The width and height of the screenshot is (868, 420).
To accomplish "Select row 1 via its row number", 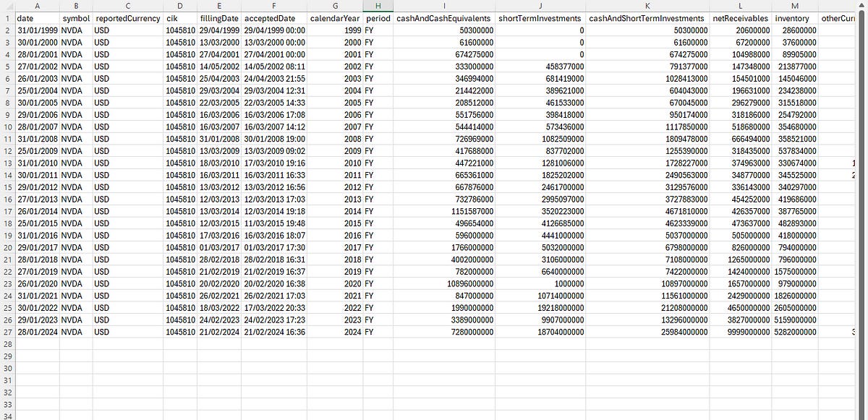I will point(7,17).
